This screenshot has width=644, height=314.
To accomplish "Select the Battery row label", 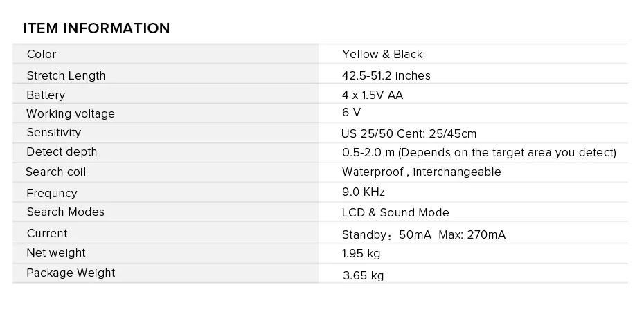I will pyautogui.click(x=46, y=95).
